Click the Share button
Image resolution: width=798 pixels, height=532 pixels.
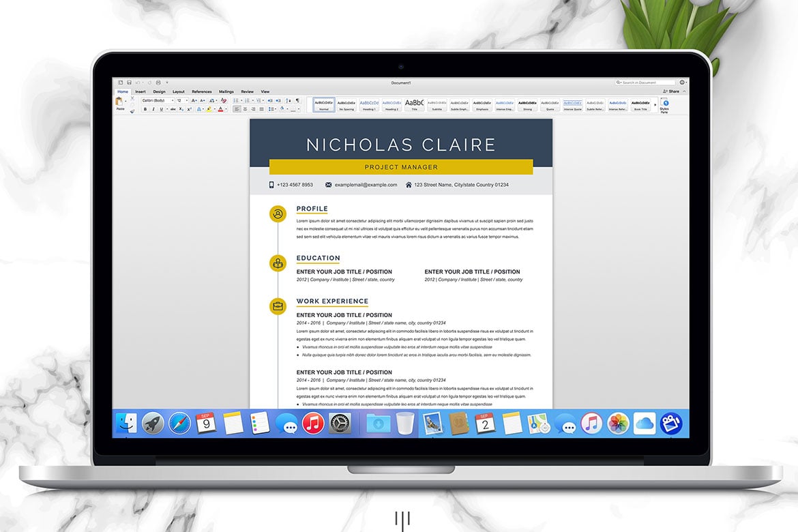click(672, 91)
